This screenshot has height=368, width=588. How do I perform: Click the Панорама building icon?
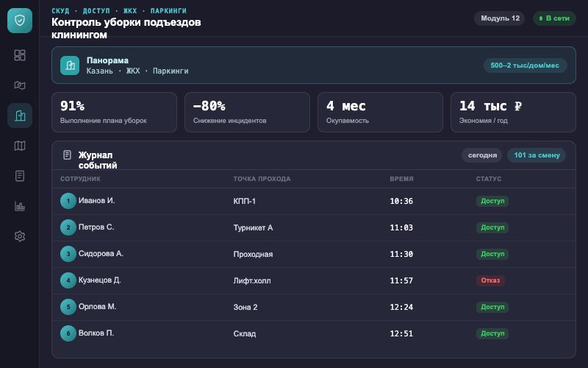(70, 66)
